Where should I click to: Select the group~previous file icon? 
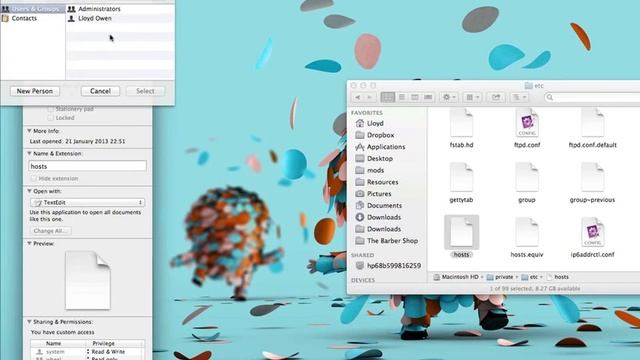point(592,178)
